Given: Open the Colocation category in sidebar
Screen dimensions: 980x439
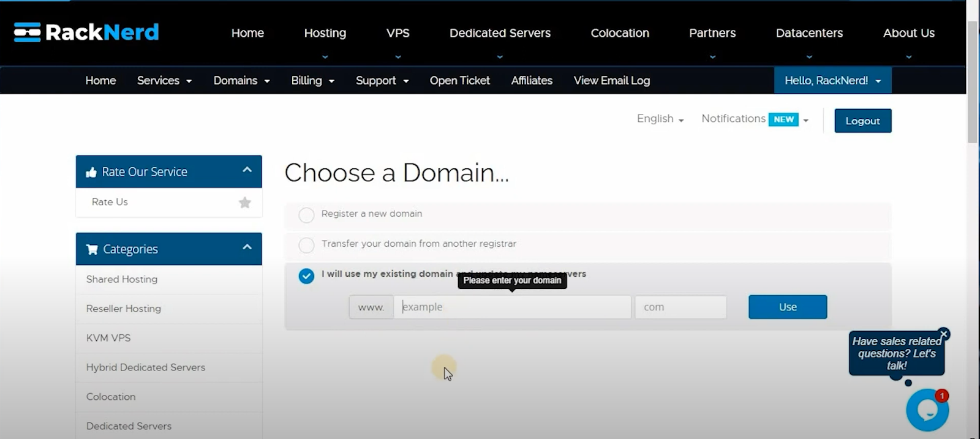Looking at the screenshot, I should [111, 397].
